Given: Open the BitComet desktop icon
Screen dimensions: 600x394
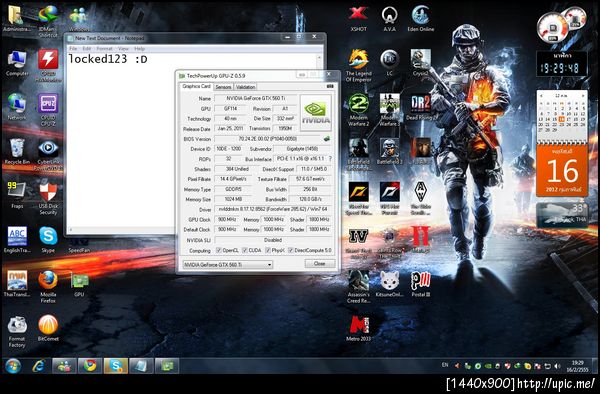Looking at the screenshot, I should tap(48, 328).
